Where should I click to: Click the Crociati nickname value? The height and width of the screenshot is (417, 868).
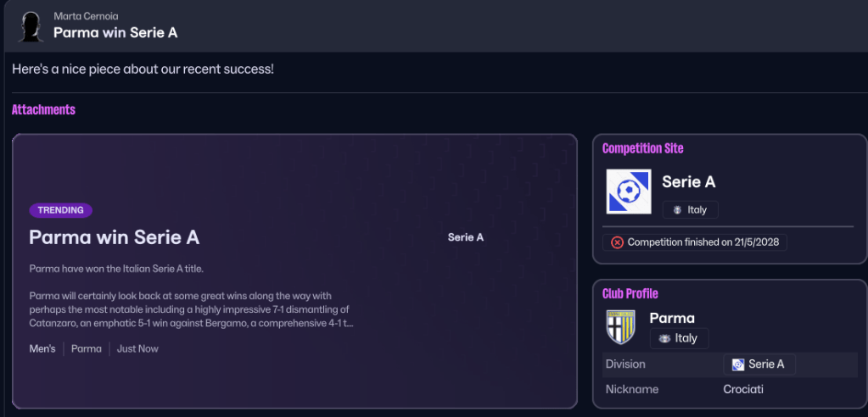tap(743, 389)
